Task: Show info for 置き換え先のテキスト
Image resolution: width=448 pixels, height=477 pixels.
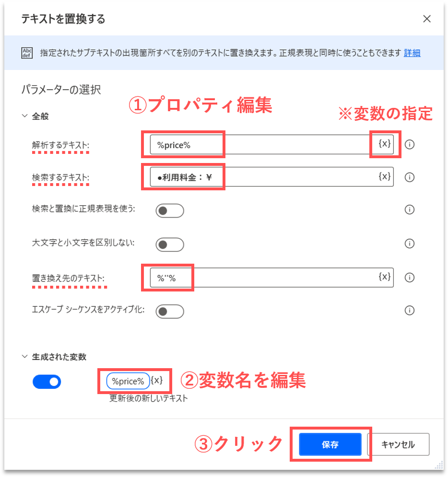Action: [x=409, y=278]
